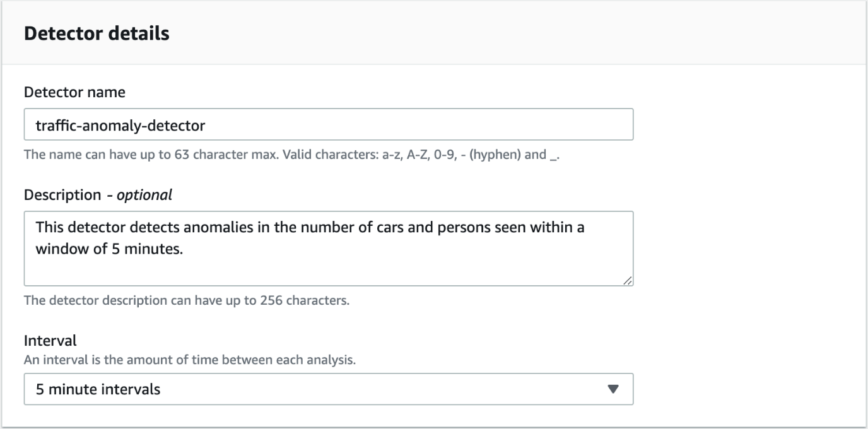Click the "Description" field label

click(x=62, y=195)
